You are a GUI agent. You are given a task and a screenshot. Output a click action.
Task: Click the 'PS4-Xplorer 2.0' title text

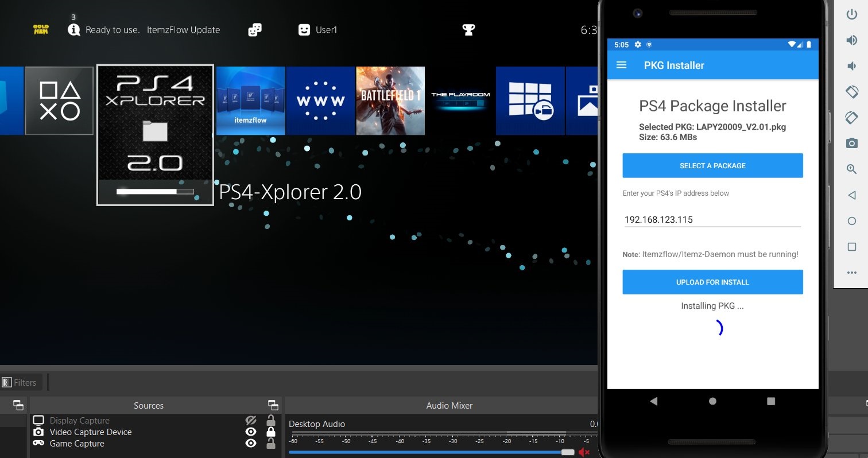click(x=290, y=192)
